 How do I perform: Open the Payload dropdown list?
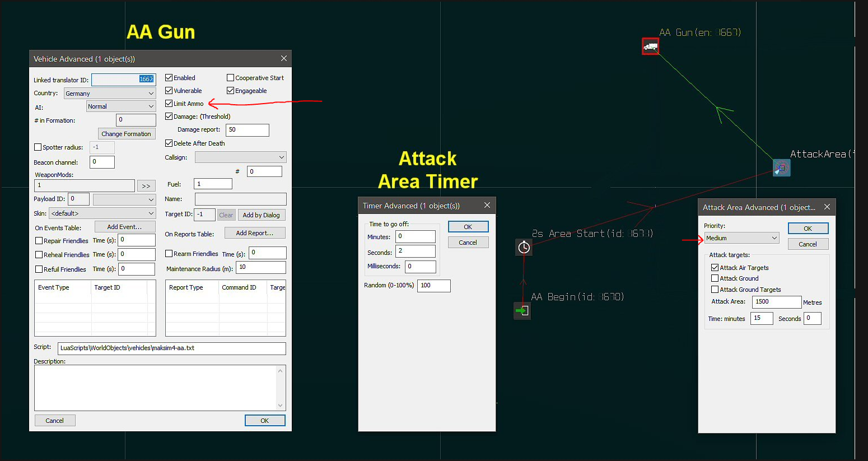point(124,199)
